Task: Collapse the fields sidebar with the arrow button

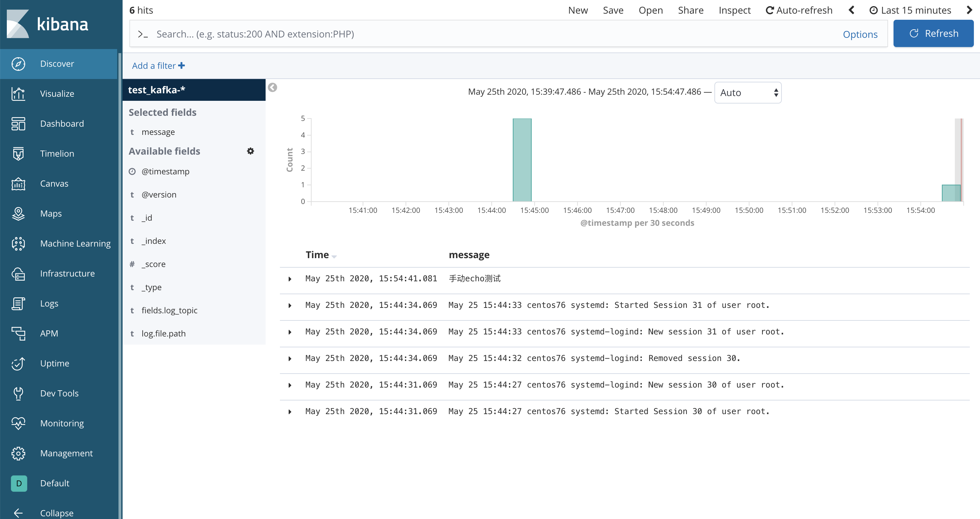Action: coord(272,88)
